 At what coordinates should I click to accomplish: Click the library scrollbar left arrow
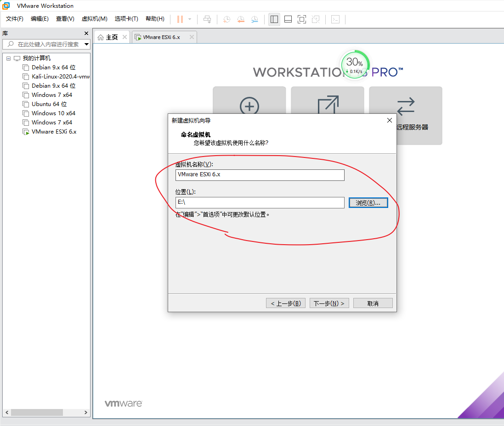pos(7,413)
